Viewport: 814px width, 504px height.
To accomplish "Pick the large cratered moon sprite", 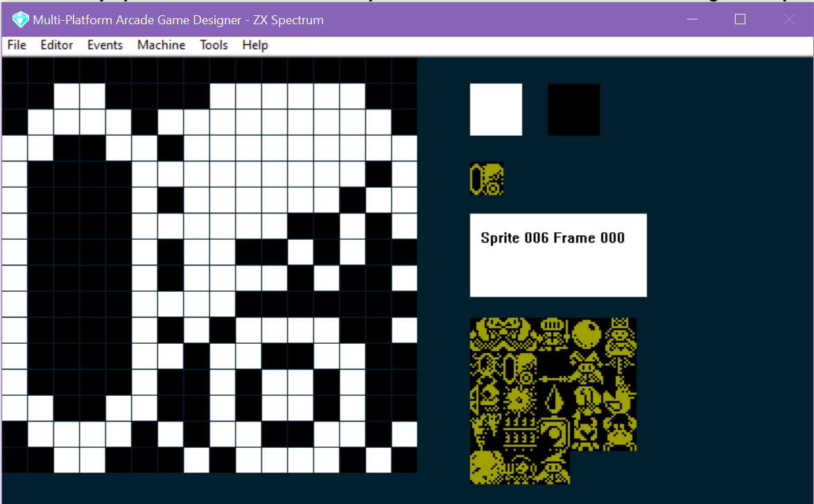I will [x=487, y=467].
